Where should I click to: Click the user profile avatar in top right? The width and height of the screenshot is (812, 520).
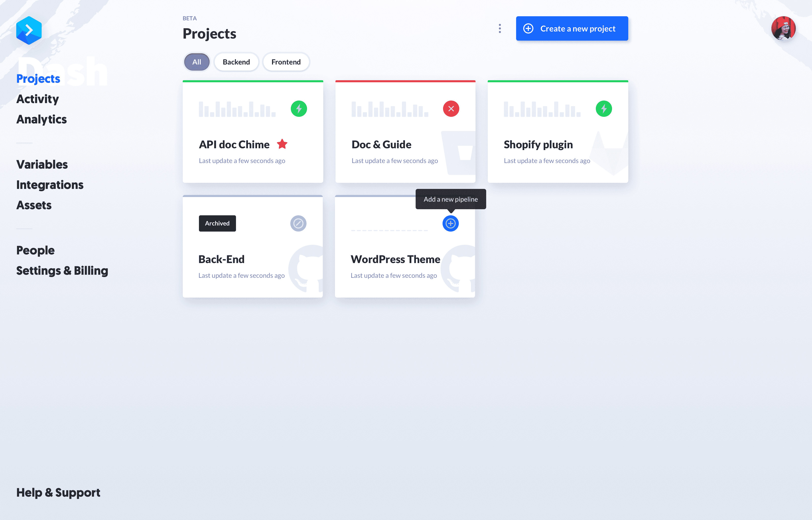point(784,28)
